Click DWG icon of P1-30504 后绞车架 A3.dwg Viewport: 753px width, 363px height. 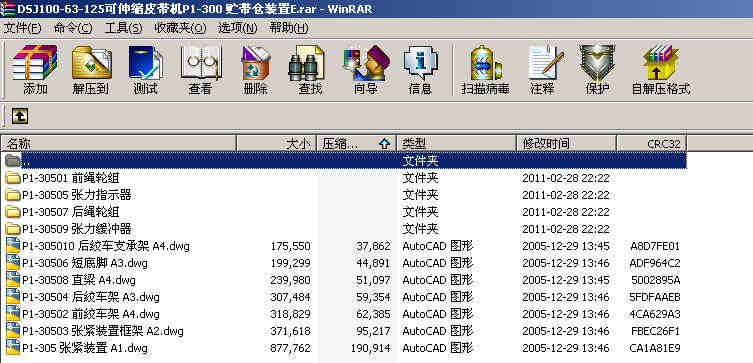tap(13, 297)
